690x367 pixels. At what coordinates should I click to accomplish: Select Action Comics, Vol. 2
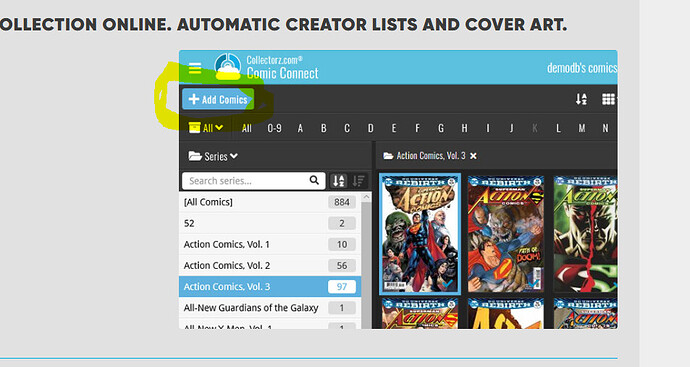coord(270,265)
